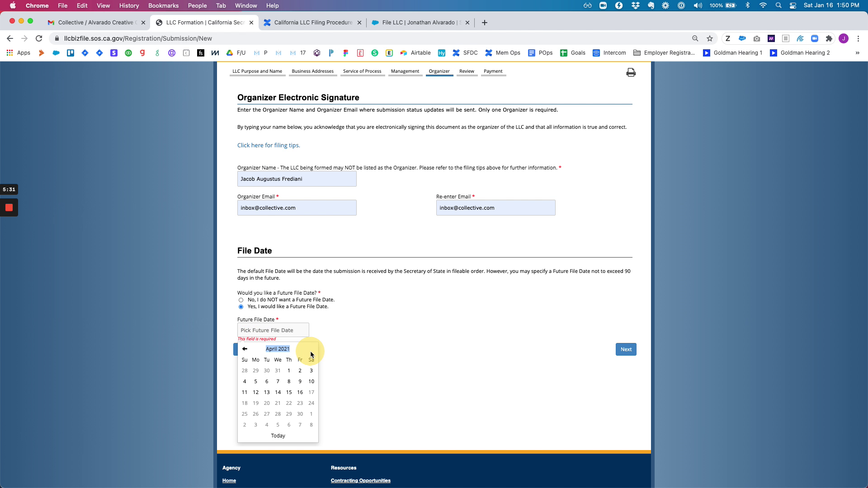This screenshot has height=488, width=868.
Task: Open the filing tips link
Action: [269, 145]
